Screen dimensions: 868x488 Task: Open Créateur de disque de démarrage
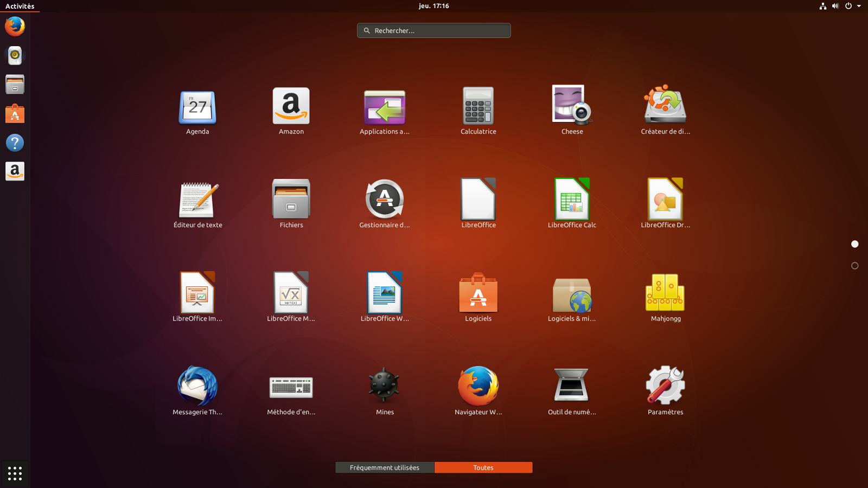coord(666,105)
